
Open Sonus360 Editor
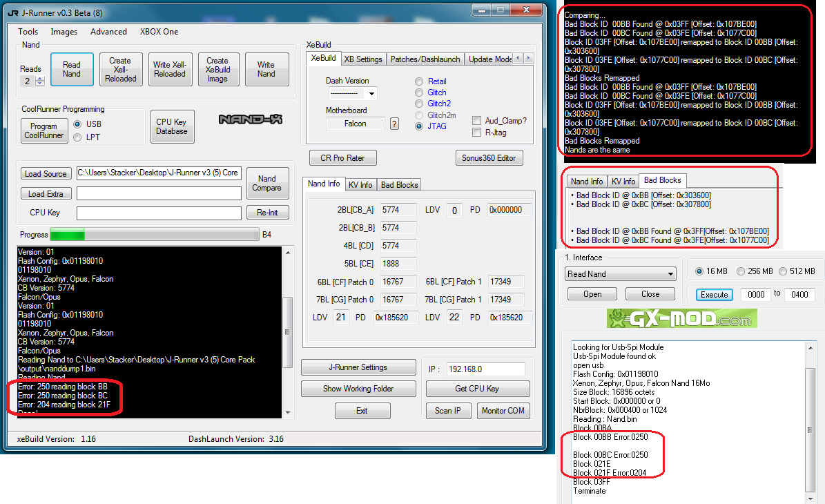tap(489, 158)
